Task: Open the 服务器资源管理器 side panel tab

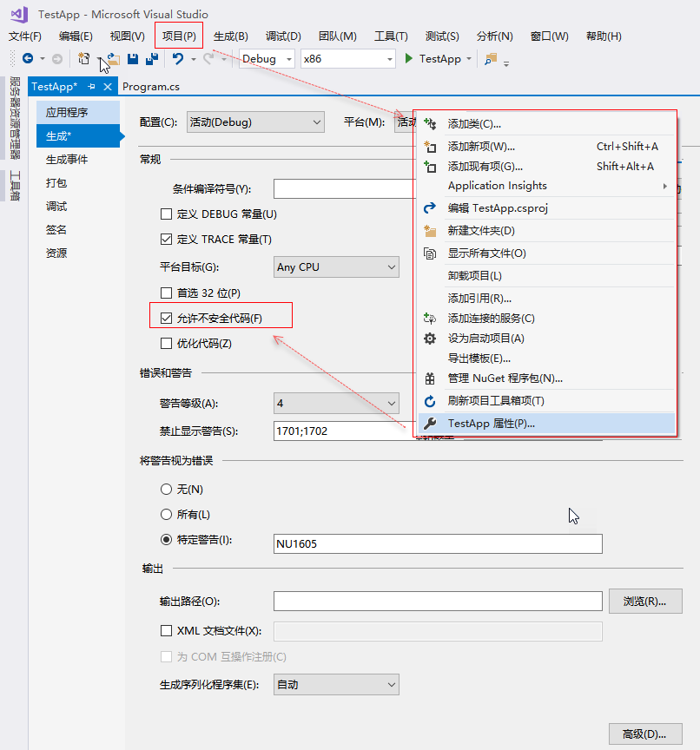Action: (15, 118)
